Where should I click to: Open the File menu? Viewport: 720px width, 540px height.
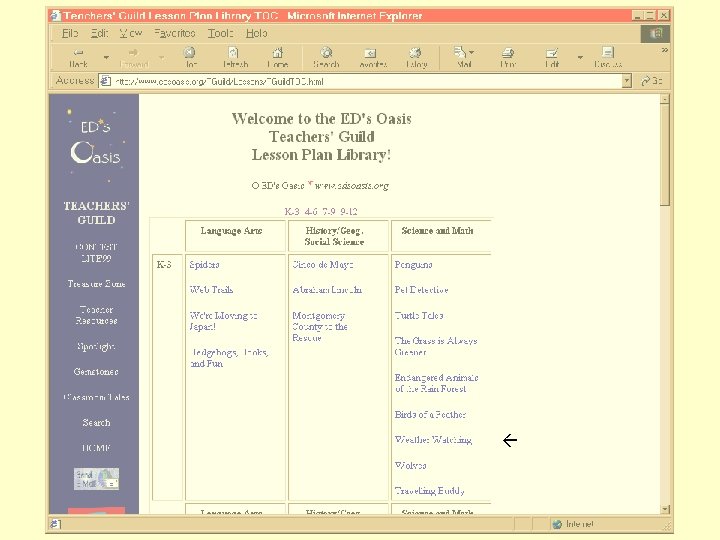coord(70,33)
